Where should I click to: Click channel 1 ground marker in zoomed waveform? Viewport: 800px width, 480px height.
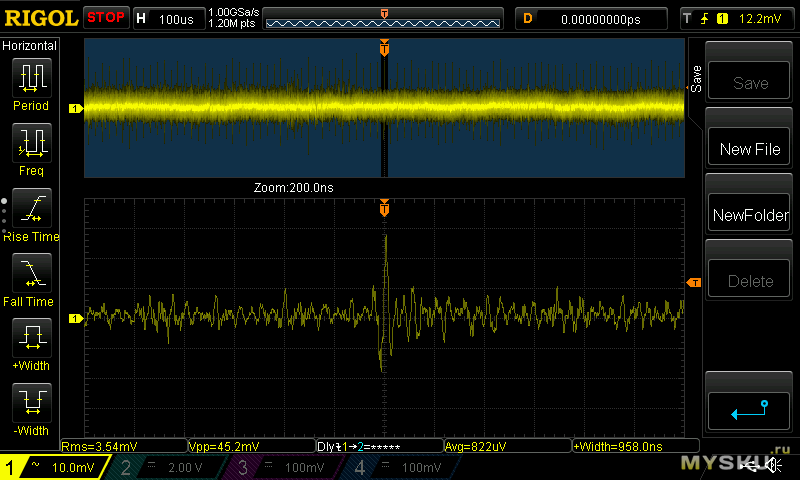[x=76, y=318]
